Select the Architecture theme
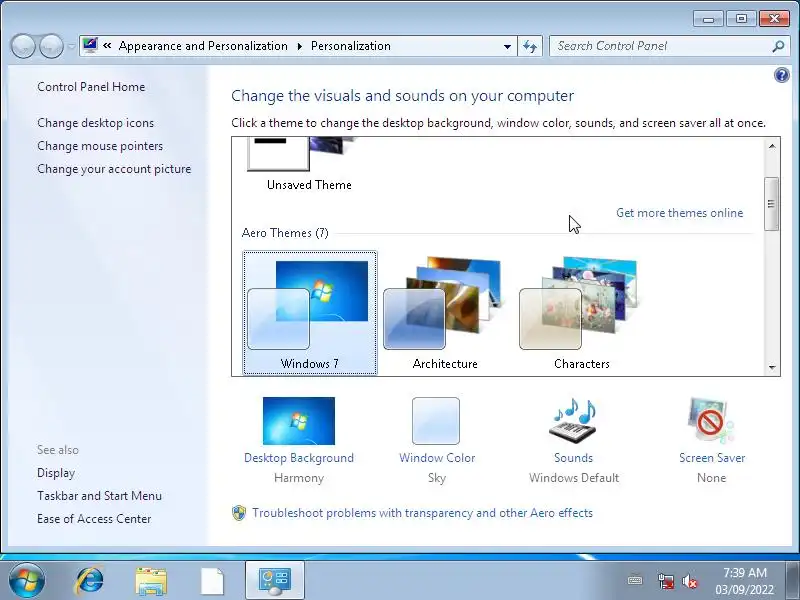The image size is (800, 600). (445, 312)
